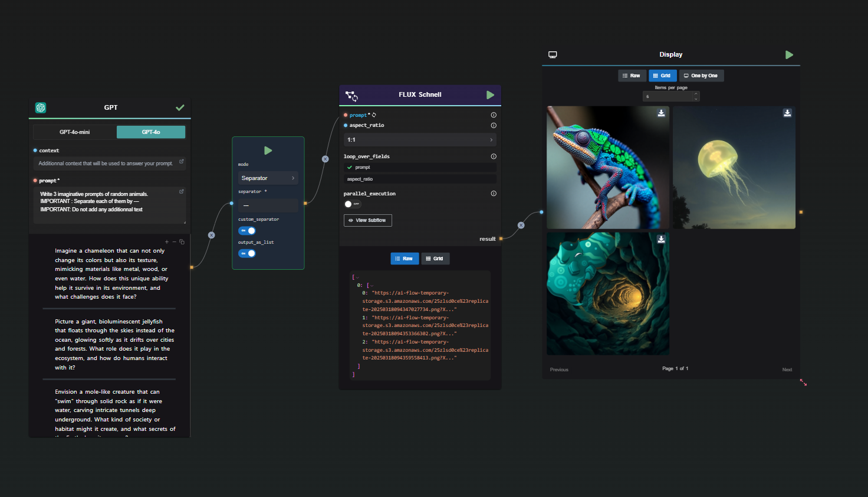Switch to the GPT-4o-mini model tab
This screenshot has height=497, width=868.
[x=75, y=132]
